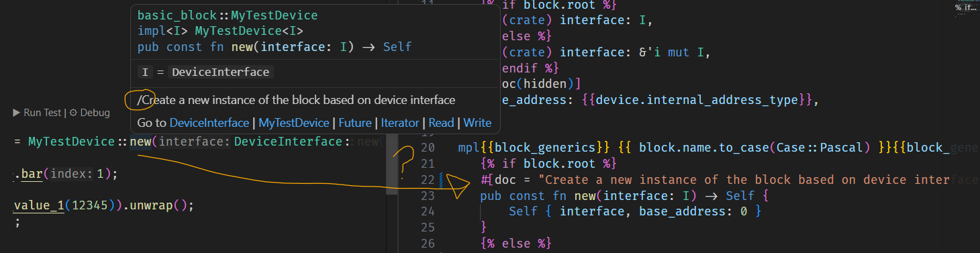Click 'endif %}' line in right editor
Screen dimensions: 980x253
[x=530, y=68]
